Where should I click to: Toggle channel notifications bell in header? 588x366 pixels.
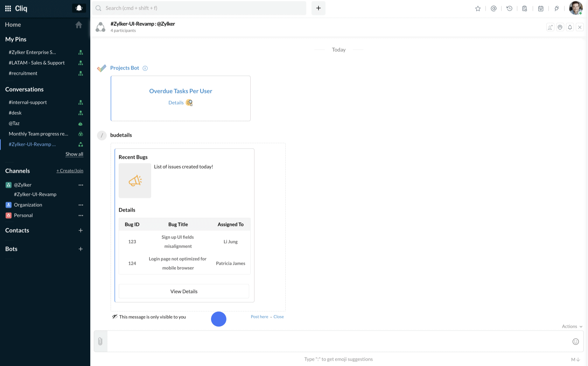pos(570,27)
